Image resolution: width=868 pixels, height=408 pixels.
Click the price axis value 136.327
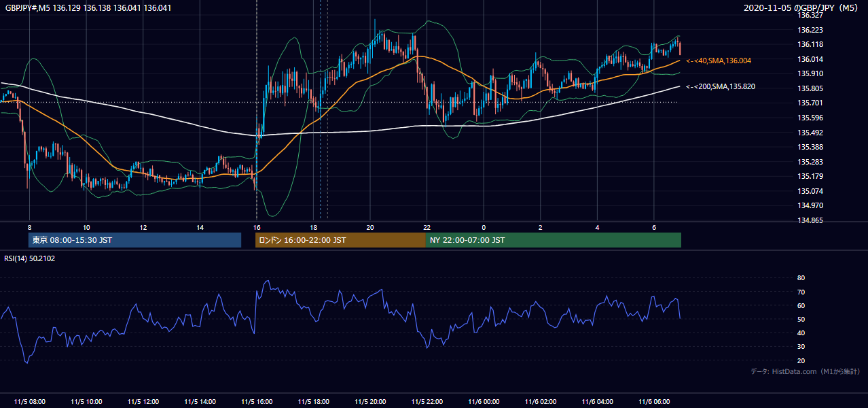click(809, 15)
